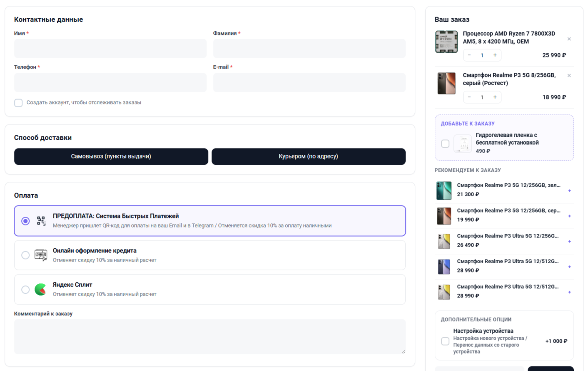Choose the Яндекс Сплит radio button
The image size is (588, 371).
coord(25,289)
